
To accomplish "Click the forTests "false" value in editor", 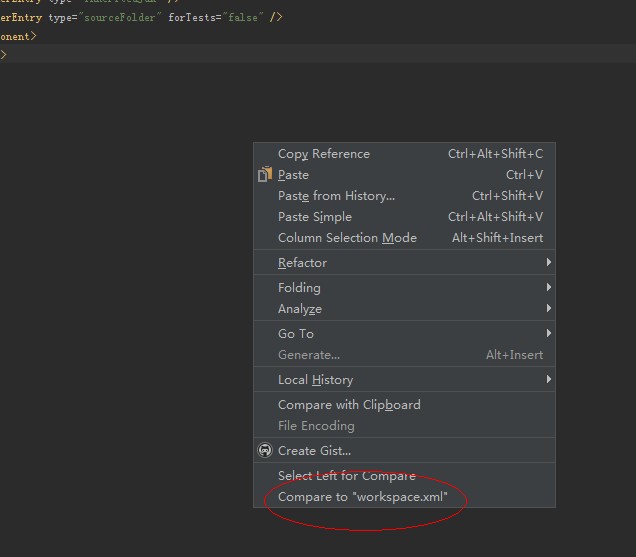I will (x=243, y=17).
